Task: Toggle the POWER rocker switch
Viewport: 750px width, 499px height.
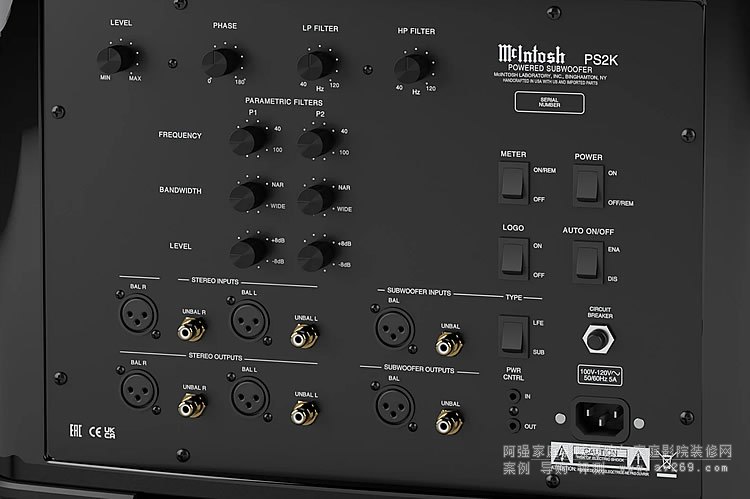Action: [x=587, y=184]
